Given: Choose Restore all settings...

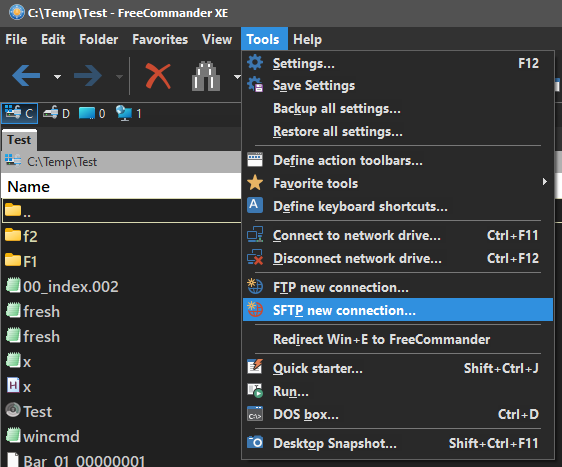Looking at the screenshot, I should tap(398, 132).
